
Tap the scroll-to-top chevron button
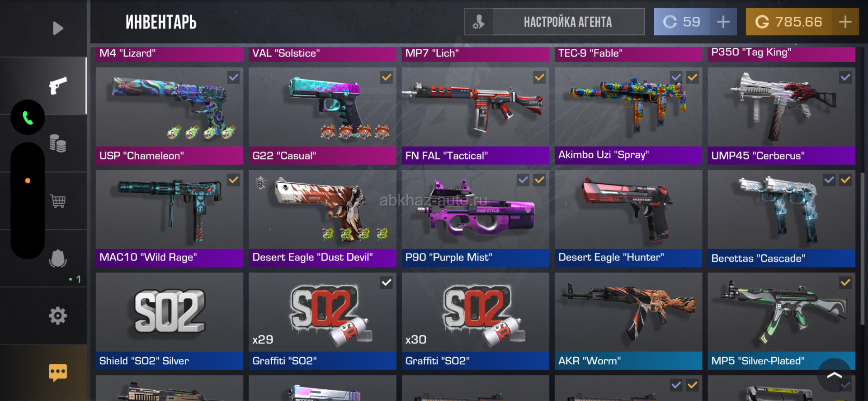(835, 375)
